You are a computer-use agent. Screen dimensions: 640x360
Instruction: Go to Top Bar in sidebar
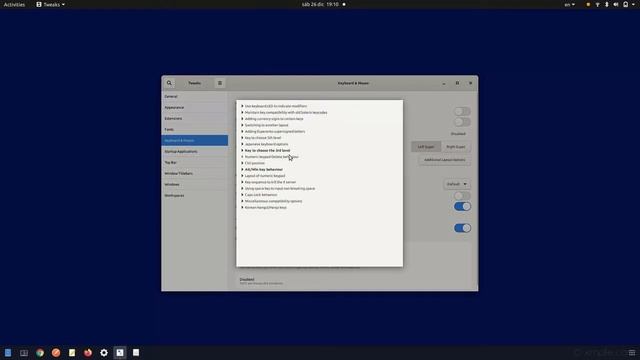194,162
